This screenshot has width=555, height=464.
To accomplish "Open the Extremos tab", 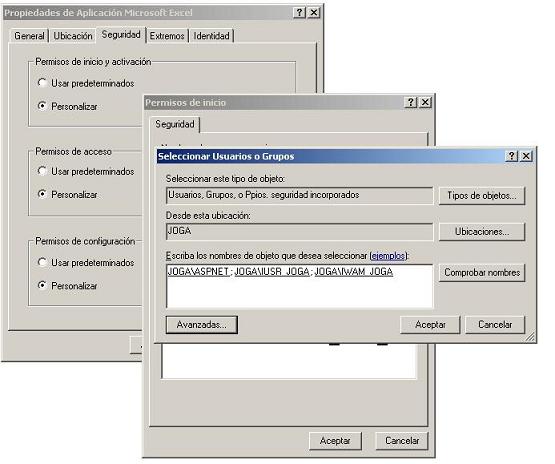I will pos(167,36).
